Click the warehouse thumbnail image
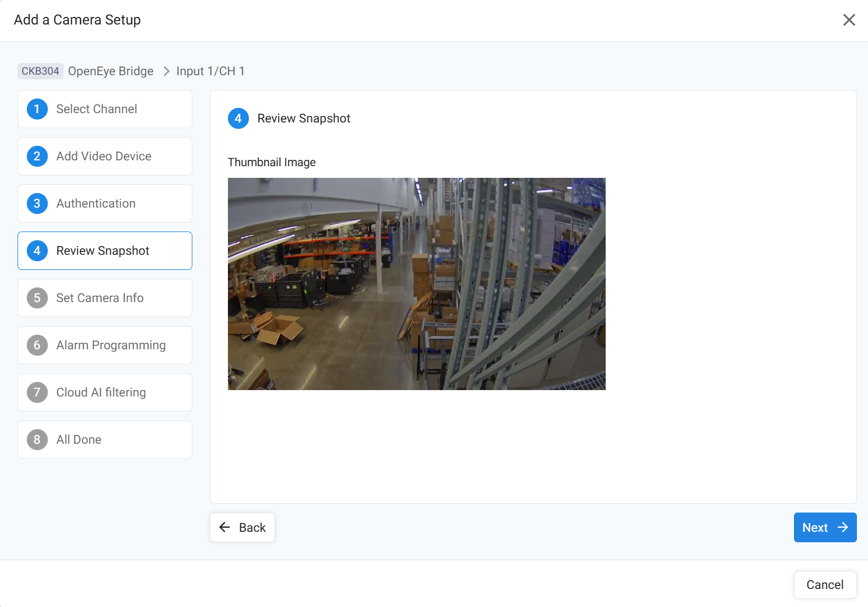This screenshot has height=607, width=868. [416, 284]
